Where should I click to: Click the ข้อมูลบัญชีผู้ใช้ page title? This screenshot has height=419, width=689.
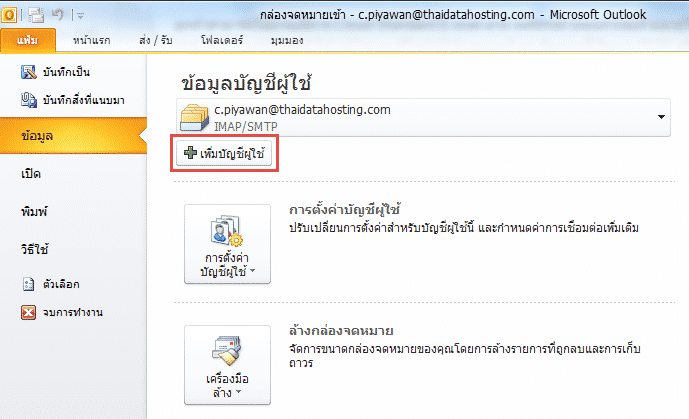pos(247,83)
